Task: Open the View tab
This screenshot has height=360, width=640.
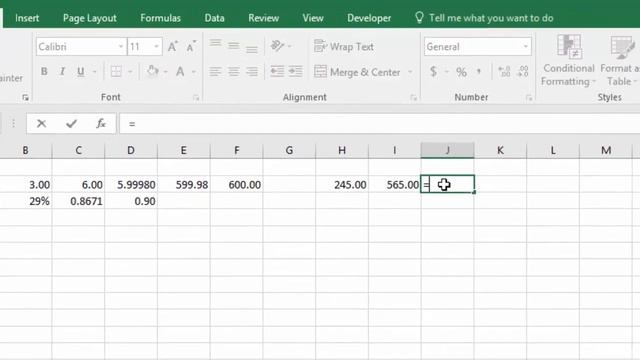Action: point(313,18)
